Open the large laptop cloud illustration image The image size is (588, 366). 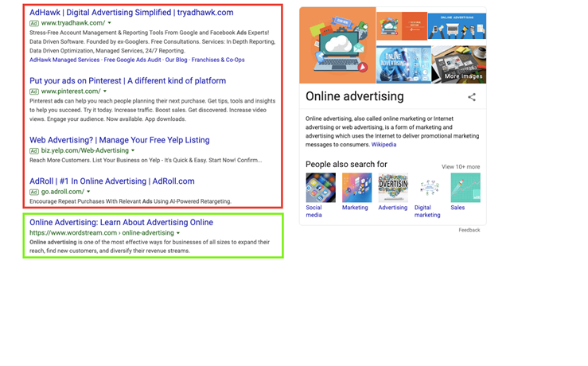point(337,45)
